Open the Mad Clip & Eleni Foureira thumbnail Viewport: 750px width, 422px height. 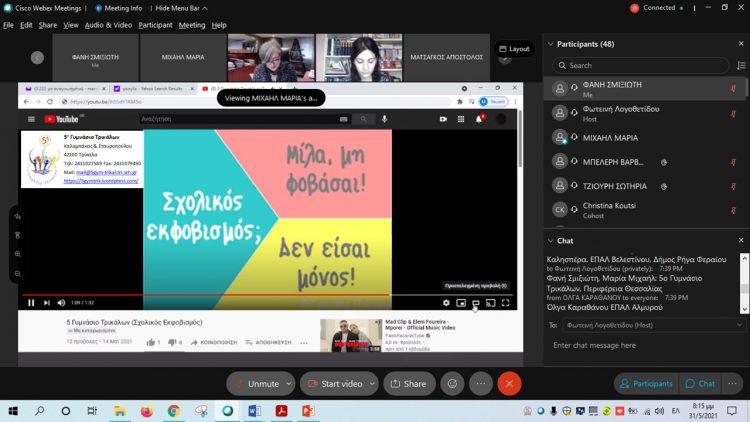pos(351,335)
